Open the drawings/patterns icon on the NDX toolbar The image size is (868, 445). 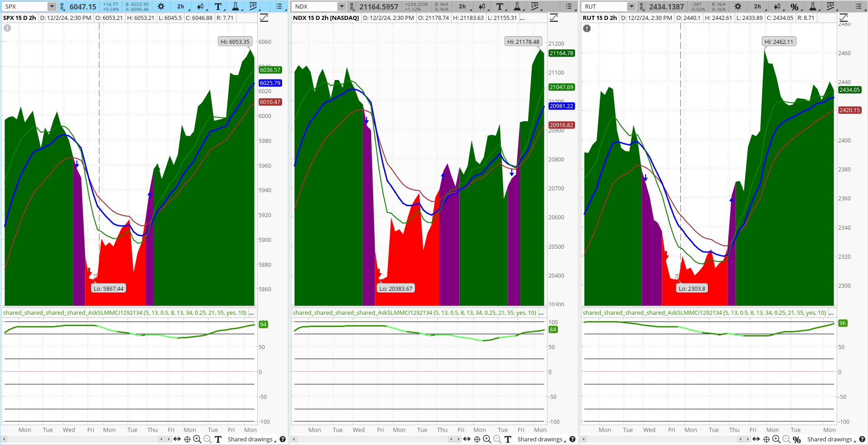(x=534, y=7)
